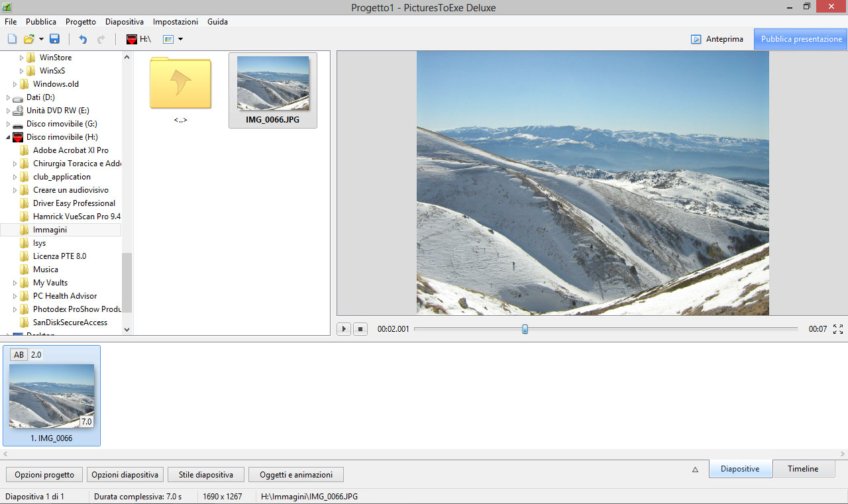The image size is (848, 504).
Task: Enter fullscreen using the preview expand icon
Action: point(838,329)
